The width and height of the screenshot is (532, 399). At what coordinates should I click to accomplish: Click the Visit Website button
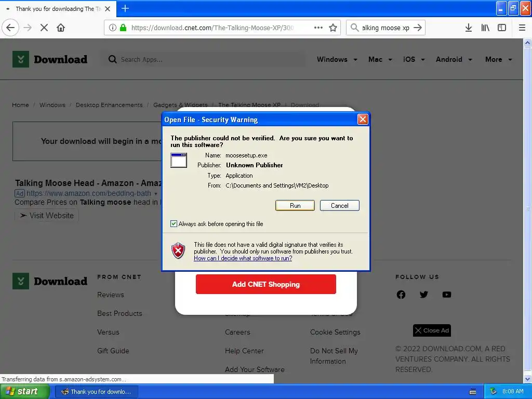(47, 216)
